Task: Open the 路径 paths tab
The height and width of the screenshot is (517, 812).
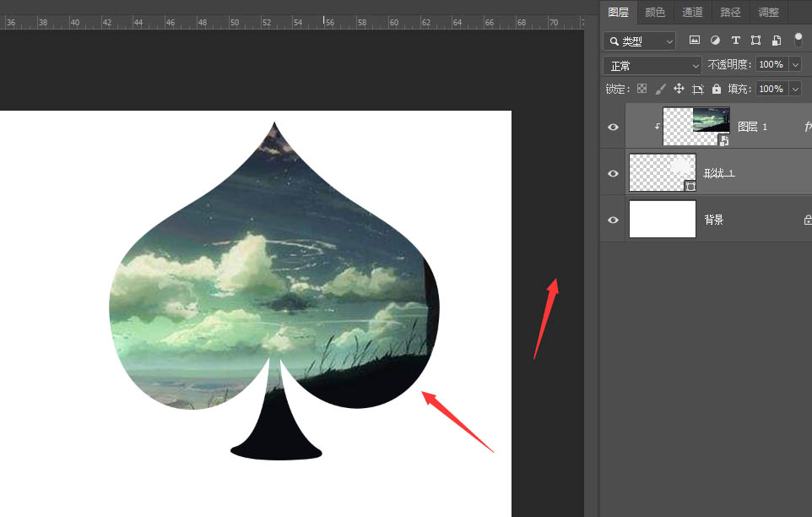Action: 732,12
